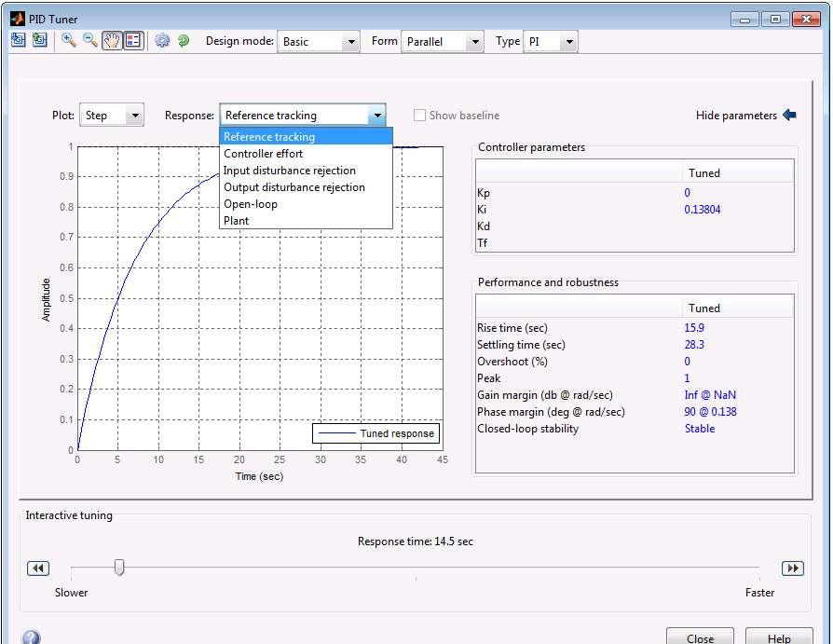
Task: Click the Ki value 0.13804
Action: [703, 210]
